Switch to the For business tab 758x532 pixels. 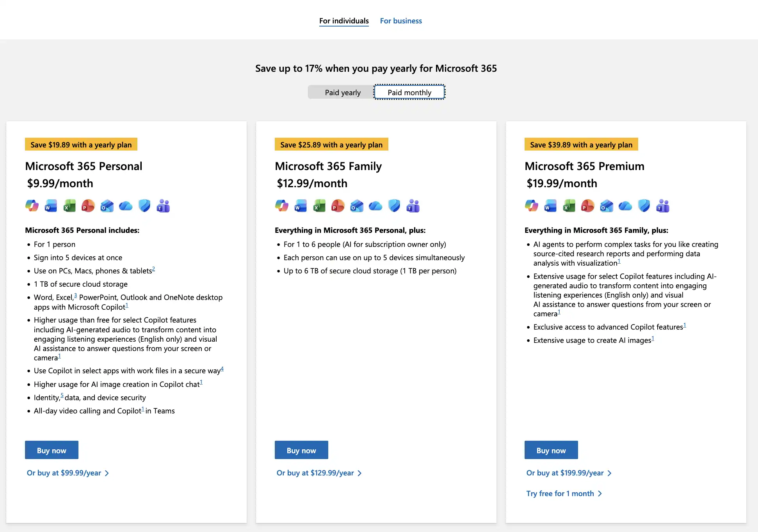tap(401, 21)
